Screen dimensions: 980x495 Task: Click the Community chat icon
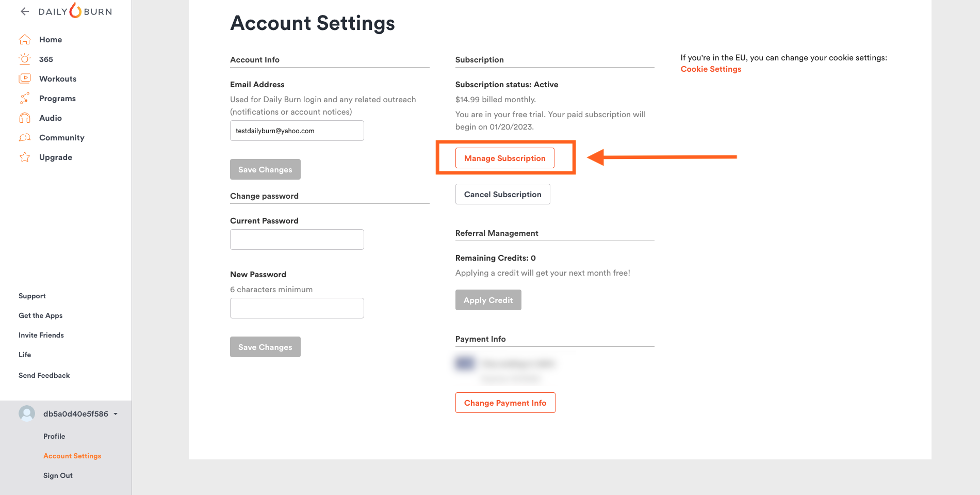(25, 137)
